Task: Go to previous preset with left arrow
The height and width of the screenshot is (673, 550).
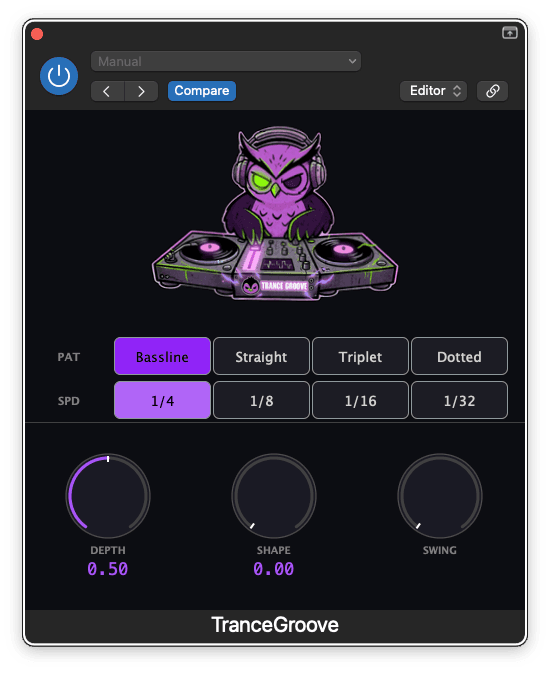Action: pos(107,91)
